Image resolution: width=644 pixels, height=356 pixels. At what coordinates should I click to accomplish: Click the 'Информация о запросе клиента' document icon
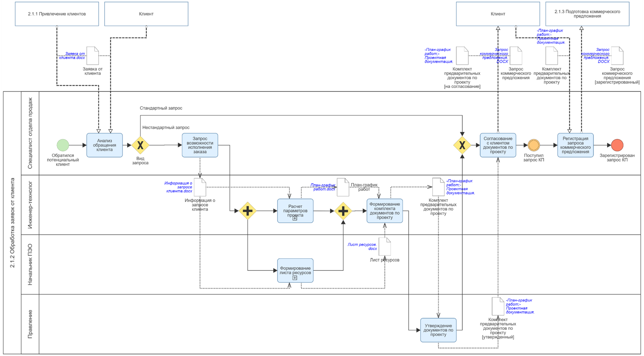pyautogui.click(x=200, y=187)
